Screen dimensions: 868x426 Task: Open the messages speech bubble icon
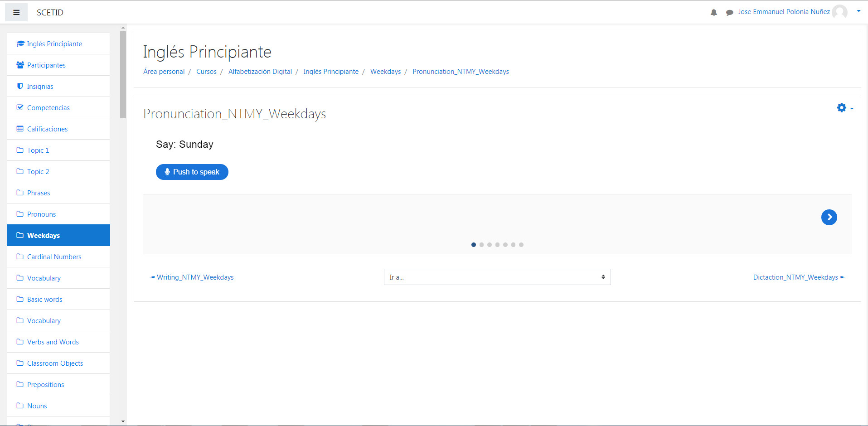coord(729,12)
